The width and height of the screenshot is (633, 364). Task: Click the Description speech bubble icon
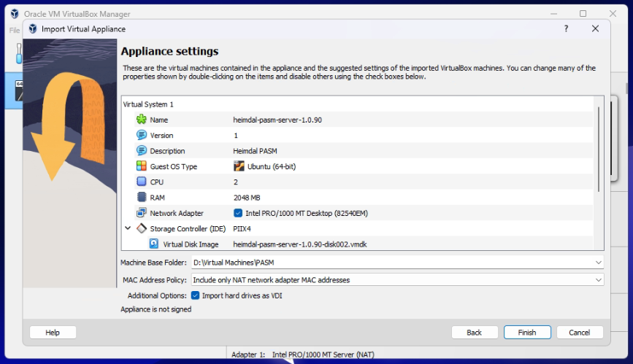coord(142,150)
